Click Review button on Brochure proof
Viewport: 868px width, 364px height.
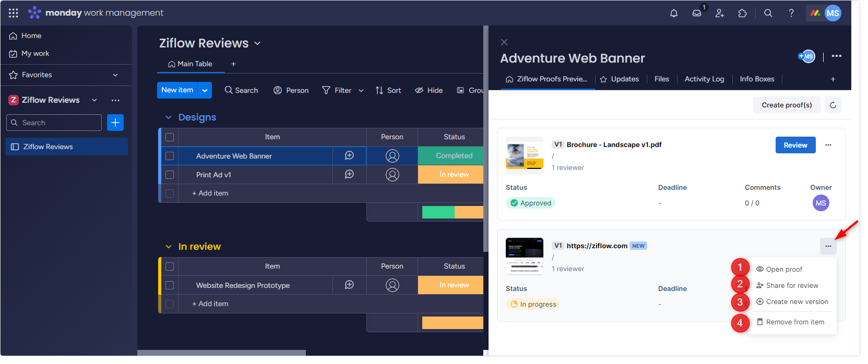pyautogui.click(x=795, y=145)
